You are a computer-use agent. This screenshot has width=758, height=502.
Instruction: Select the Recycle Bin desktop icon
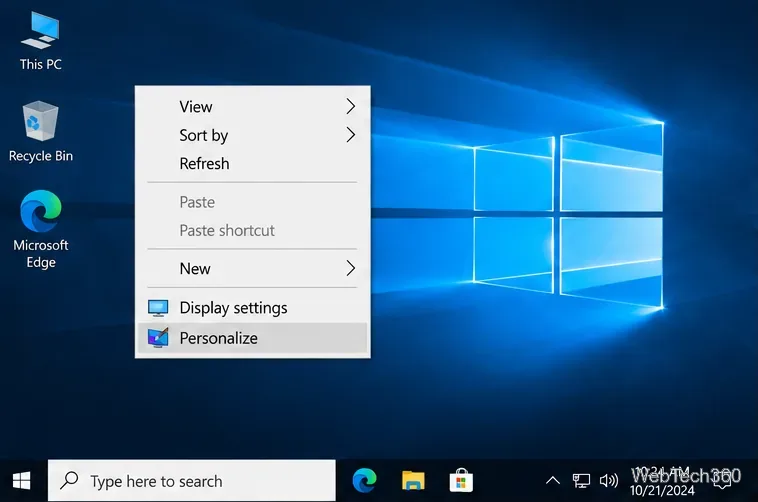[41, 131]
